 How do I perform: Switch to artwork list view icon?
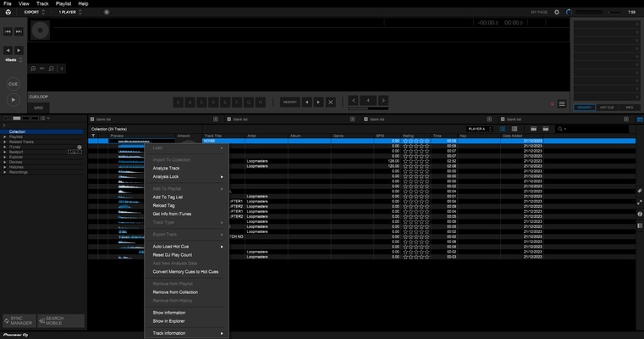(x=503, y=129)
